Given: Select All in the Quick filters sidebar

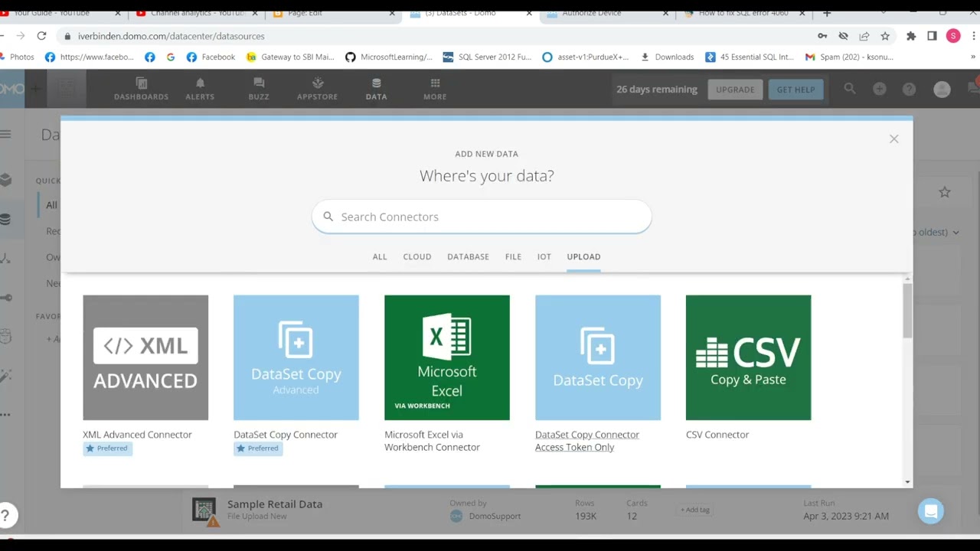Looking at the screenshot, I should click(51, 205).
